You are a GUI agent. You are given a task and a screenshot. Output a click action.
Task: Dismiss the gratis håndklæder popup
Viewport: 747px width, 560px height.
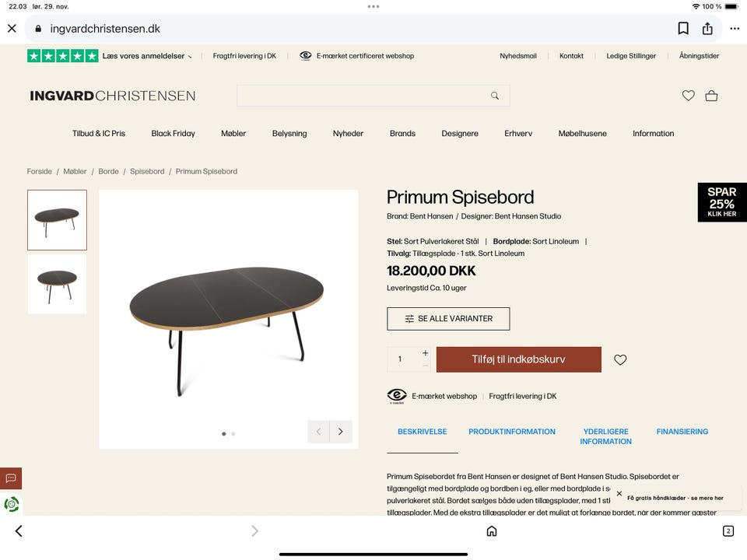tap(619, 494)
